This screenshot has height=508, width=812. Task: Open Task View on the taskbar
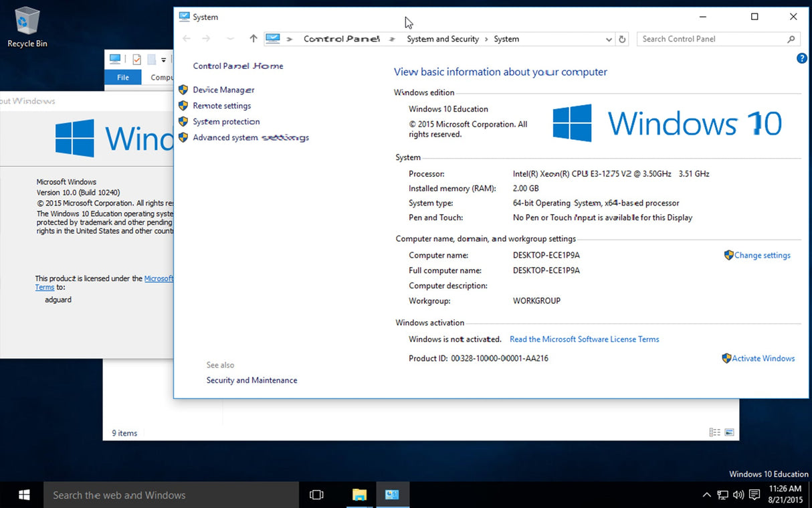[x=316, y=495]
